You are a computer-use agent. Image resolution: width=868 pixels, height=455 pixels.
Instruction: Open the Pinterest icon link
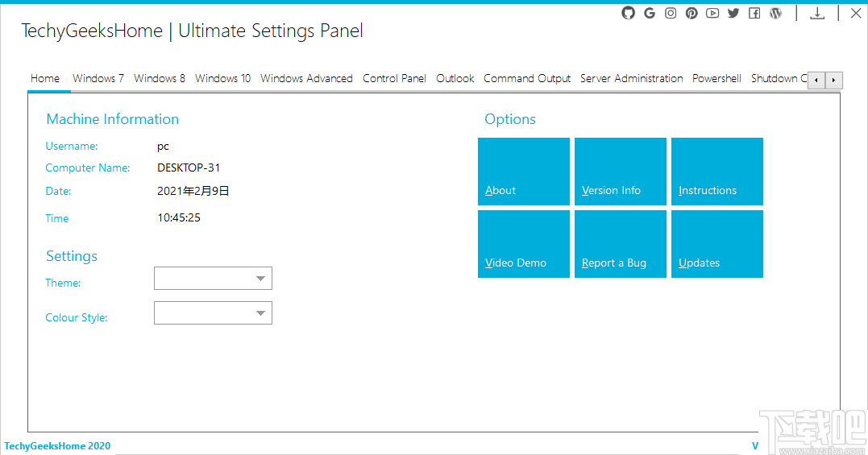pyautogui.click(x=691, y=13)
